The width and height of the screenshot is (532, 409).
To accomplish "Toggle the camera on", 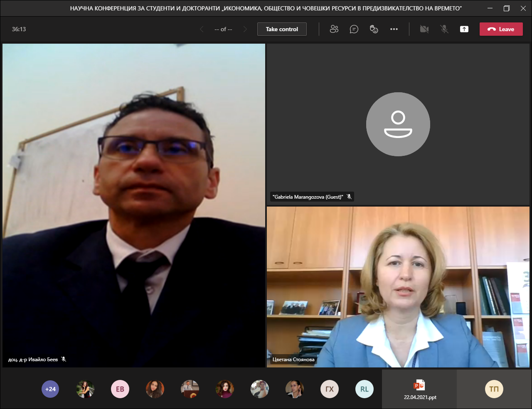I will coord(424,29).
